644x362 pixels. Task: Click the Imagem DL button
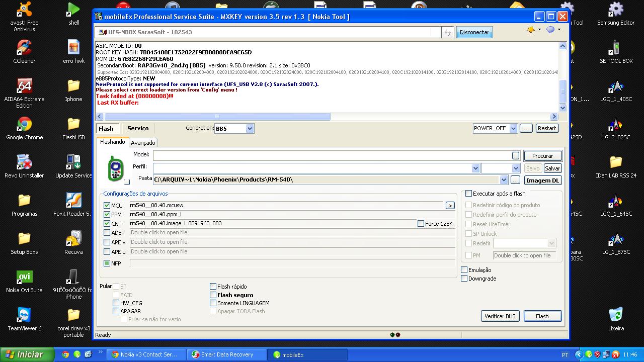[x=542, y=180]
